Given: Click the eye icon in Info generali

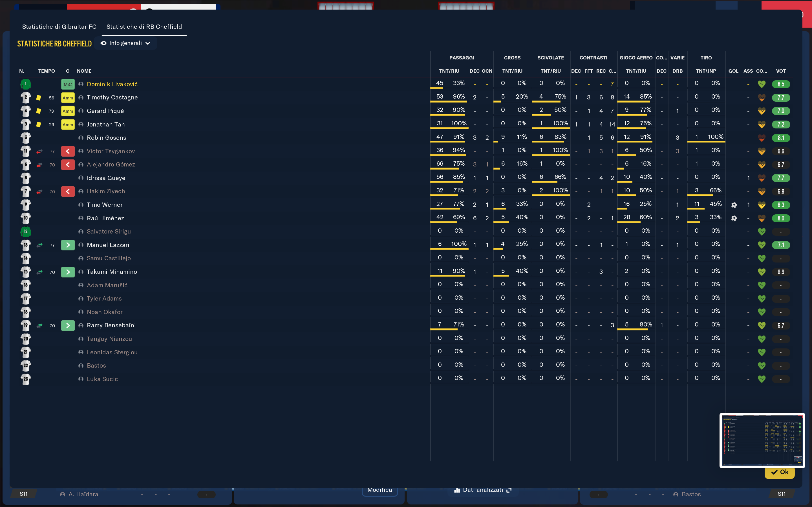Looking at the screenshot, I should tap(103, 43).
